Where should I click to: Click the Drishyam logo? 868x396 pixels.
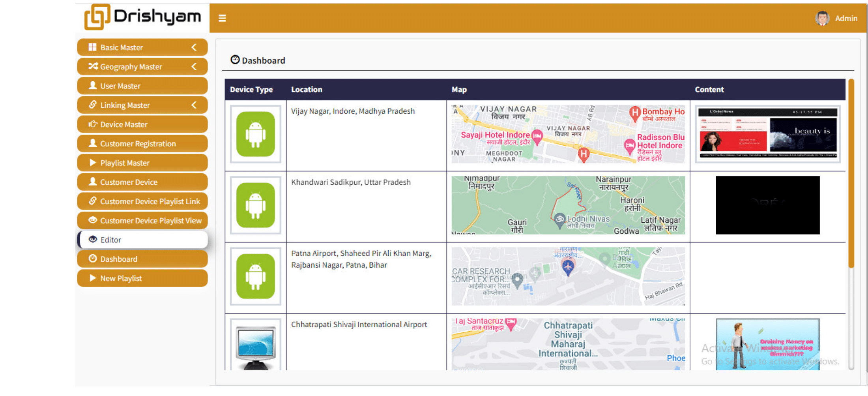coord(142,17)
